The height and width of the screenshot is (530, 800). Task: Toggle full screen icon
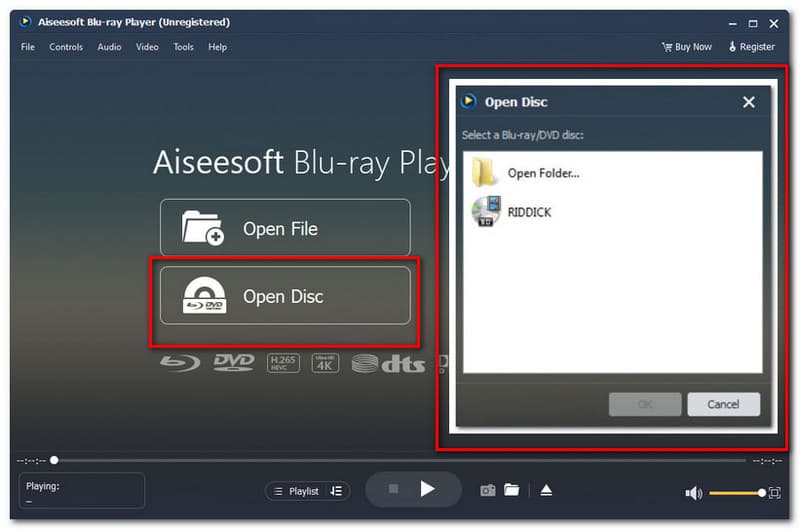pyautogui.click(x=774, y=493)
